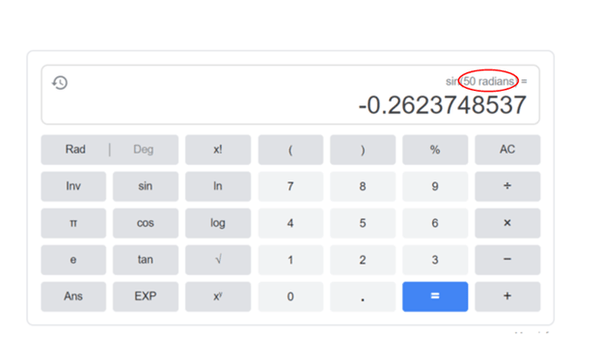Click the percent key
Viewport: 602px width, 362px height.
[435, 149]
